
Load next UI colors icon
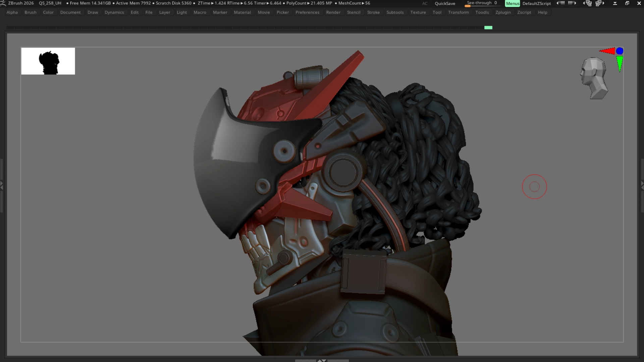[x=572, y=3]
